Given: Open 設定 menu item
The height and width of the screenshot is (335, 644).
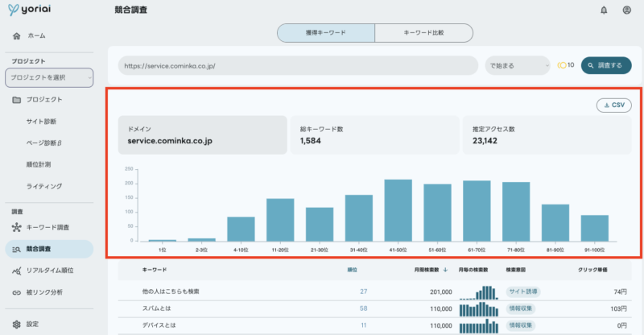Looking at the screenshot, I should [x=32, y=325].
